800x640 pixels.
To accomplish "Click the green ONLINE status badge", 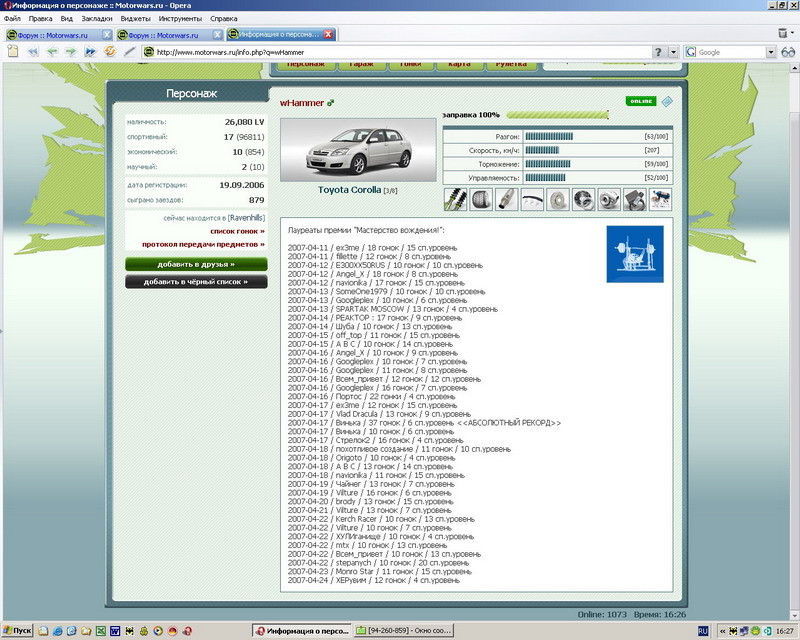I will (641, 101).
